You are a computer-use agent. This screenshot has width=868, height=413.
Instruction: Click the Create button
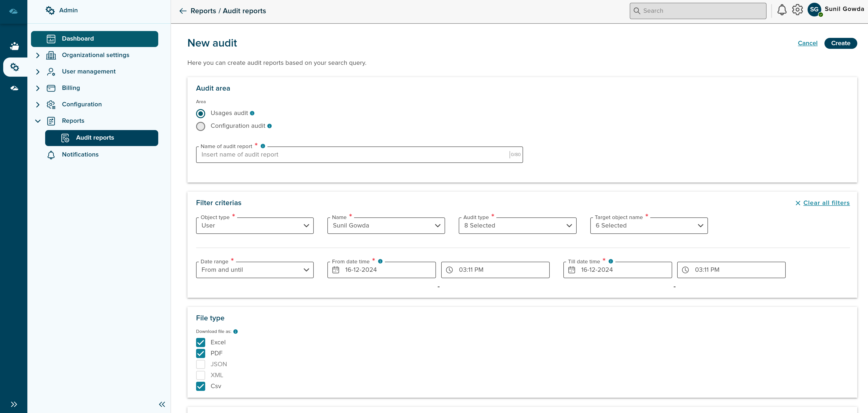(x=840, y=43)
